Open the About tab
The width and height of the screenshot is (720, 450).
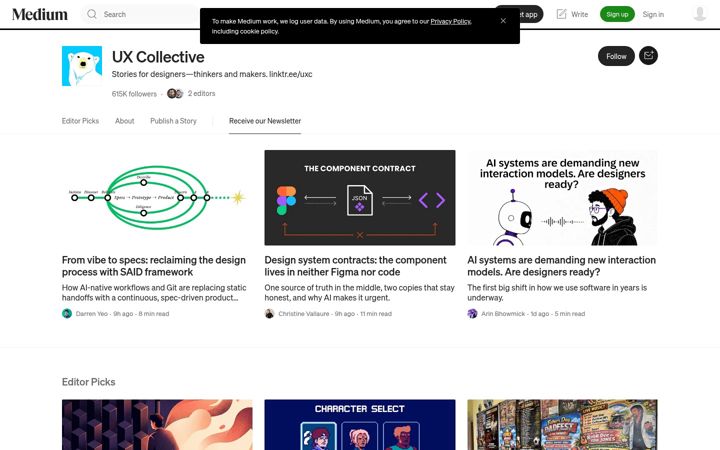coord(124,121)
